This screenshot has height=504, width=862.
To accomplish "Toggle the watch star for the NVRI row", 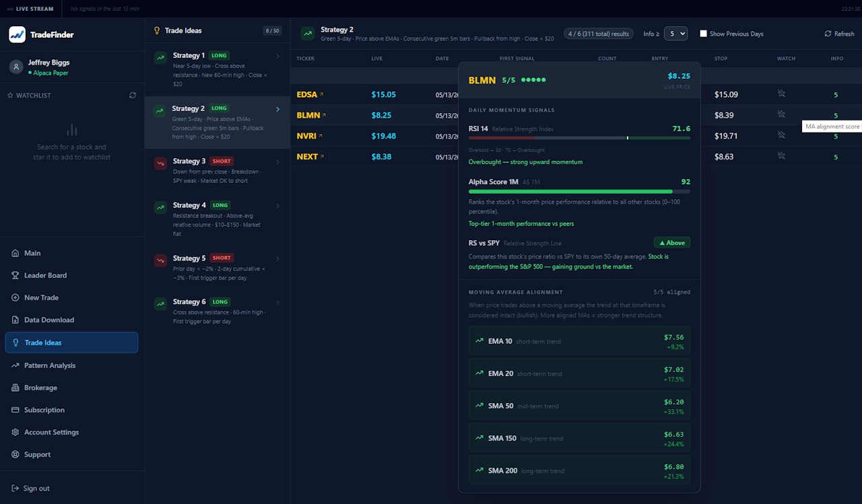I will 781,135.
